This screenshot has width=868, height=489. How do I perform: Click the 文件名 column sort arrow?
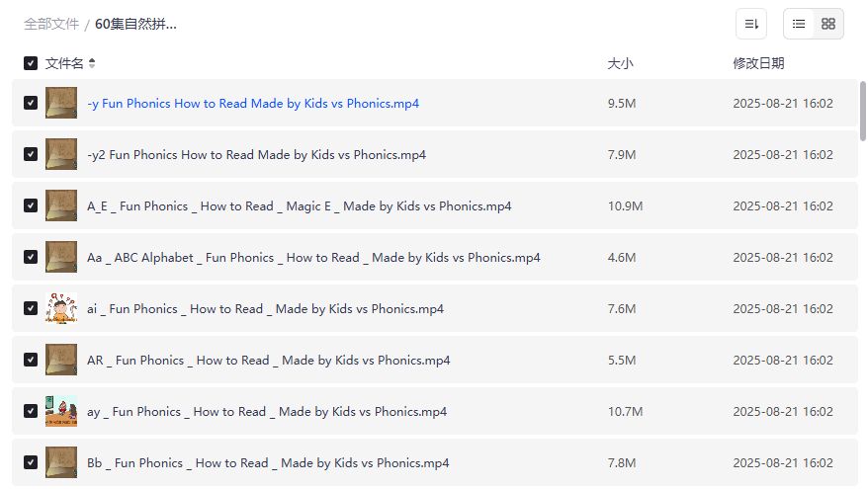92,63
